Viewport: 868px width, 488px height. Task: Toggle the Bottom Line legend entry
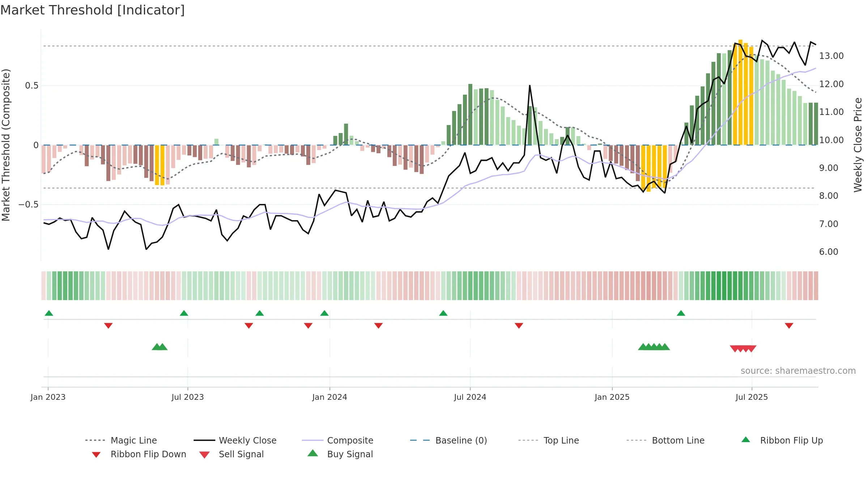pos(665,440)
